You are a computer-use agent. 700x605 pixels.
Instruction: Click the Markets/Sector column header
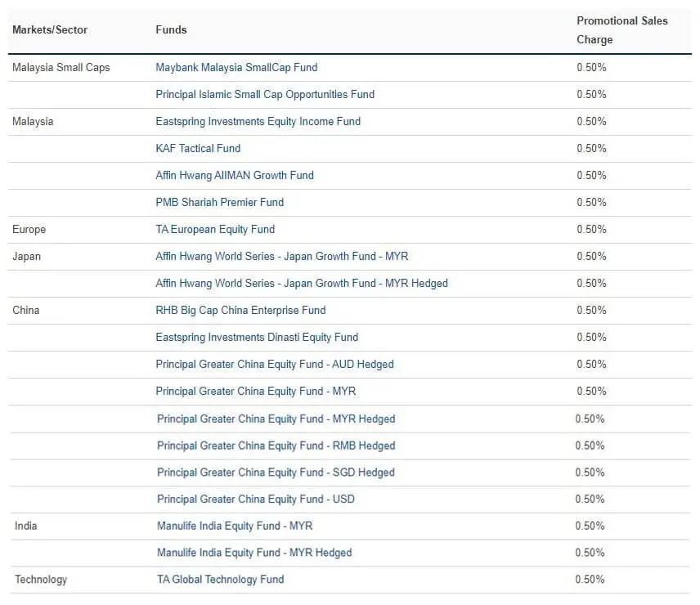pyautogui.click(x=50, y=30)
